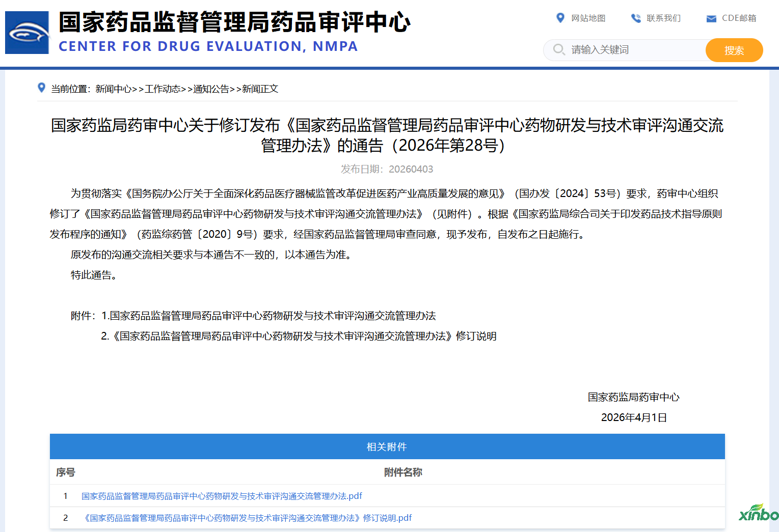Open the 网站地图 link
Image resolution: width=779 pixels, height=532 pixels.
click(x=588, y=18)
